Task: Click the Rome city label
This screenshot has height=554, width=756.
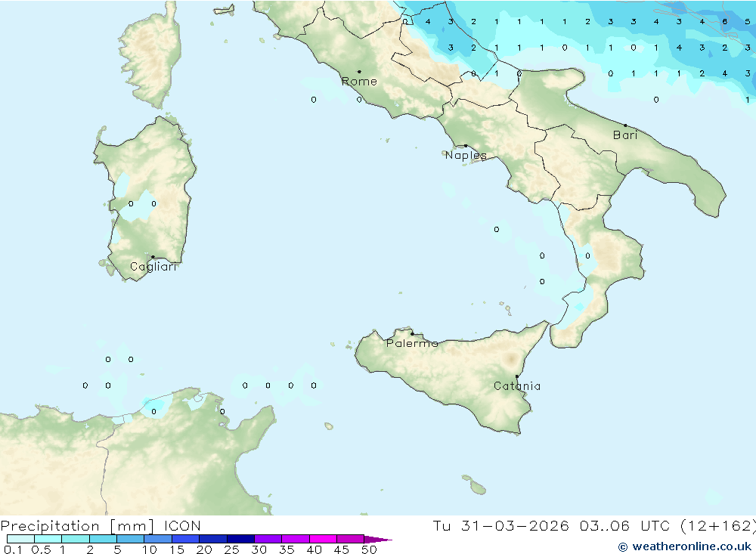Action: pos(359,82)
